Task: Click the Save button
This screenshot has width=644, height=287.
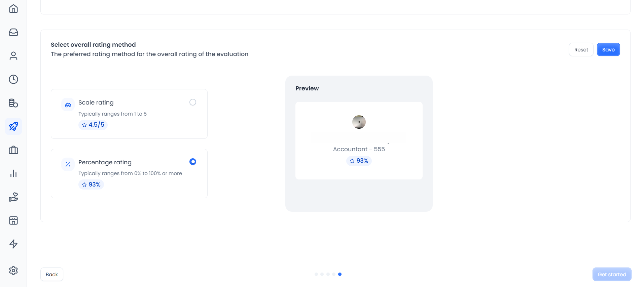Action: [608, 50]
